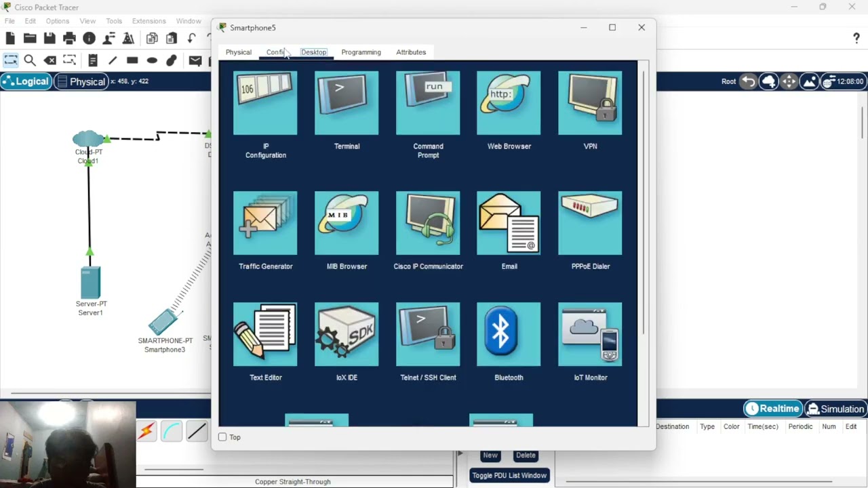Select the Place Note tool

coord(93,60)
